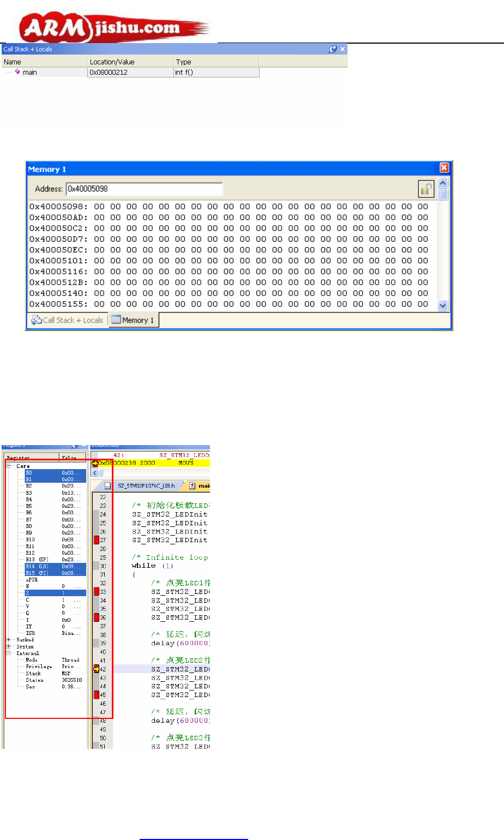Select register R10

(x=55, y=539)
